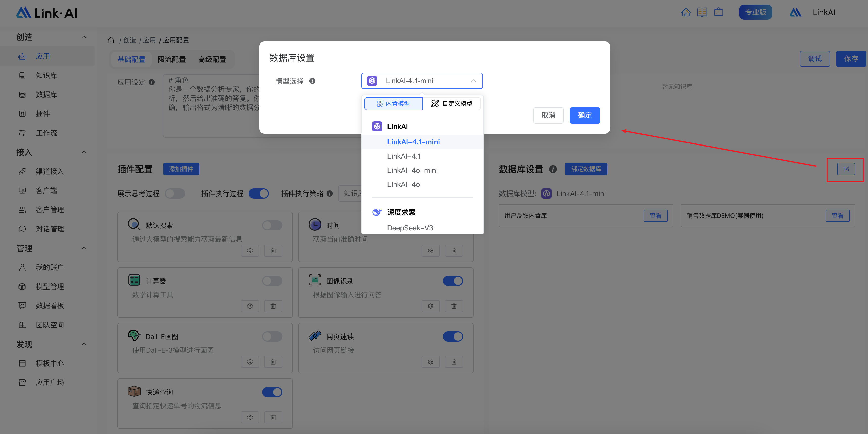This screenshot has height=434, width=868.
Task: Click the info icon beside 数据库设置 heading
Action: click(553, 169)
